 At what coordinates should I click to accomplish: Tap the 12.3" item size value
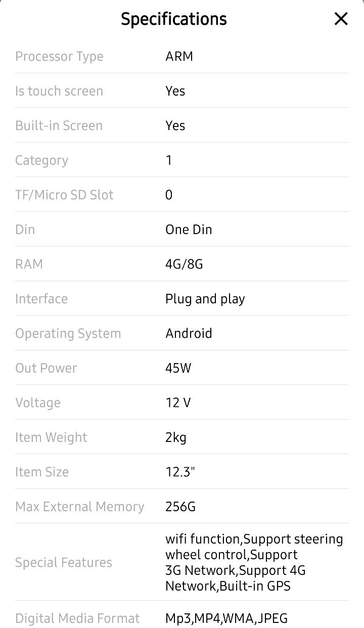click(180, 472)
